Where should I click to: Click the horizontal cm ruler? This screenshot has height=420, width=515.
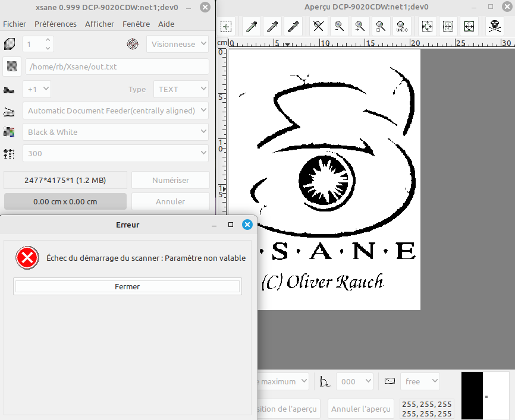coord(372,43)
